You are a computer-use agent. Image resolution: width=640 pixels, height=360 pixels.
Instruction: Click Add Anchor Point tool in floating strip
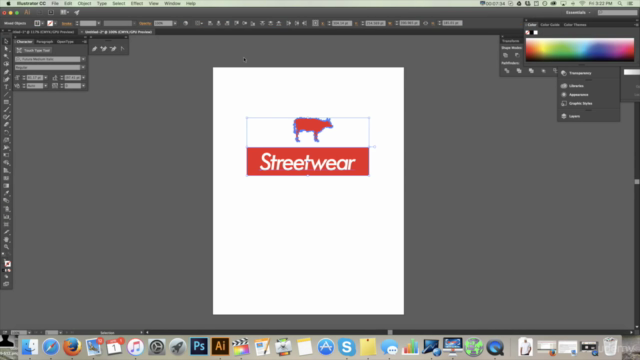point(104,49)
